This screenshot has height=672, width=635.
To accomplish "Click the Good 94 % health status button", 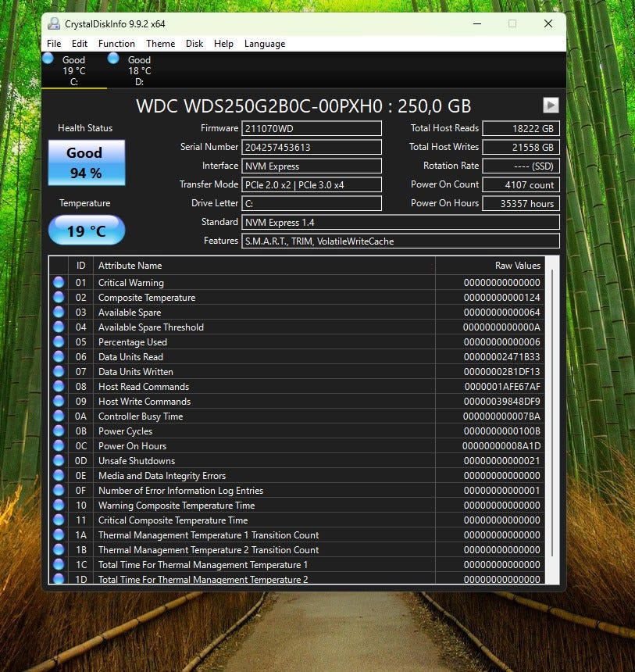I will click(x=87, y=163).
